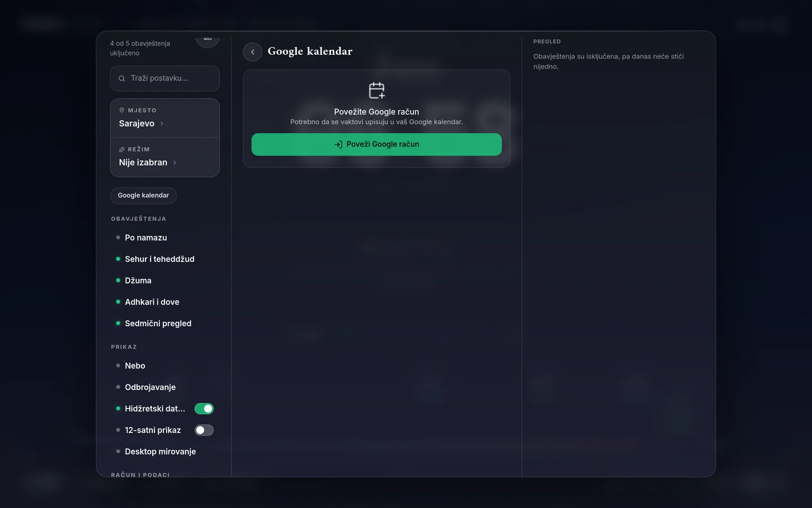Click the sparkle icon beside Režim
Viewport: 812px width, 508px height.
coord(122,150)
